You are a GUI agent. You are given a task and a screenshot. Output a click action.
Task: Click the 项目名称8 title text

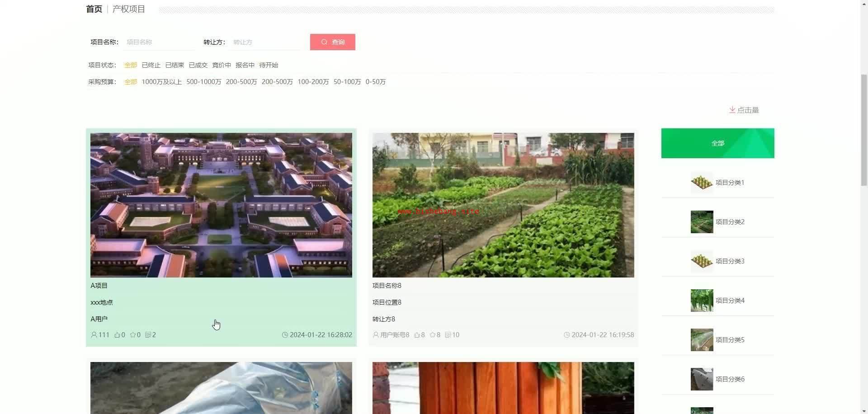pyautogui.click(x=387, y=286)
